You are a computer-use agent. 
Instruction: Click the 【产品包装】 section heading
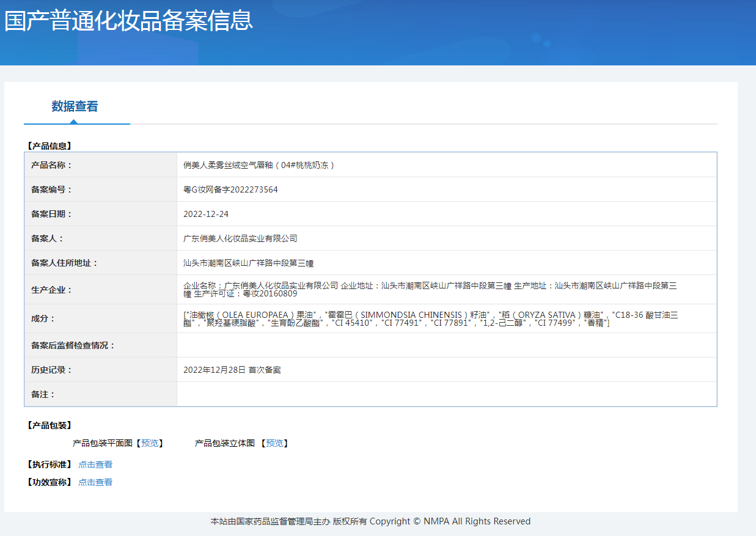click(x=49, y=425)
